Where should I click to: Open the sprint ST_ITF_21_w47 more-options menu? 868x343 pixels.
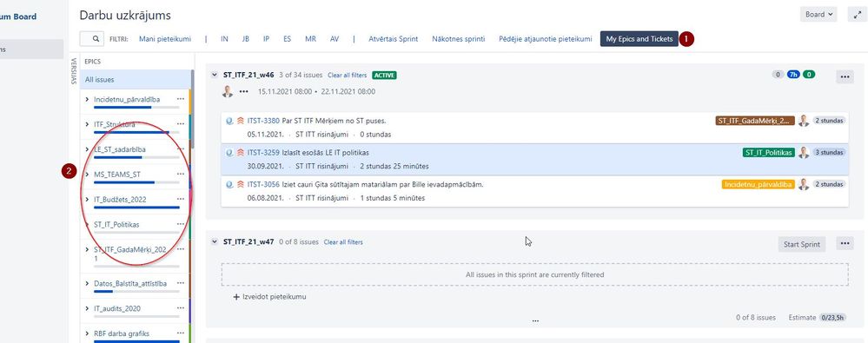coord(845,243)
